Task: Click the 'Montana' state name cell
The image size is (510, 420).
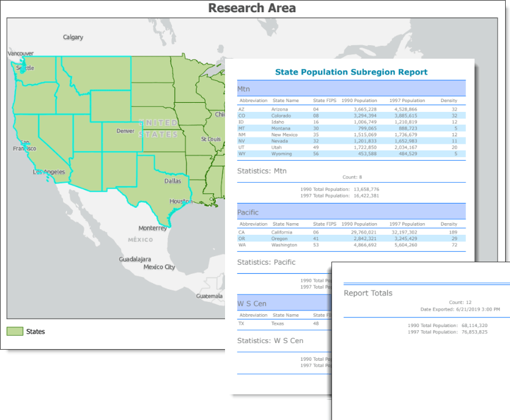Action: (x=281, y=128)
